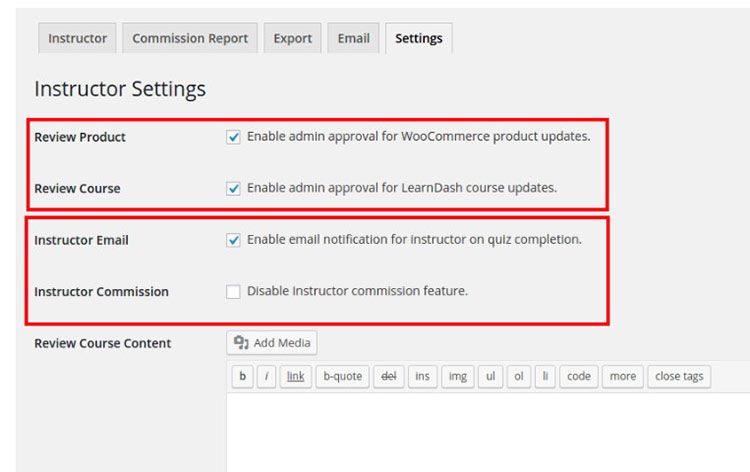Insert a b-quote blockquote tag
The width and height of the screenshot is (750, 472).
click(x=342, y=377)
